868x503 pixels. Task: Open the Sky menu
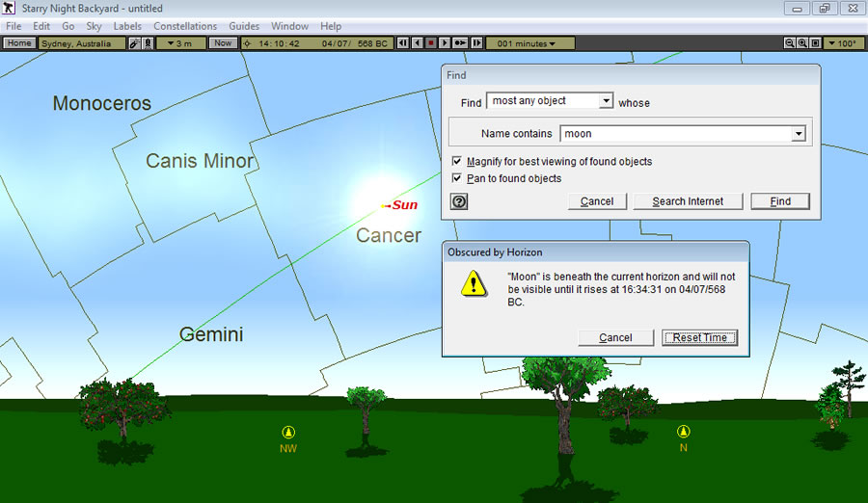pyautogui.click(x=94, y=26)
